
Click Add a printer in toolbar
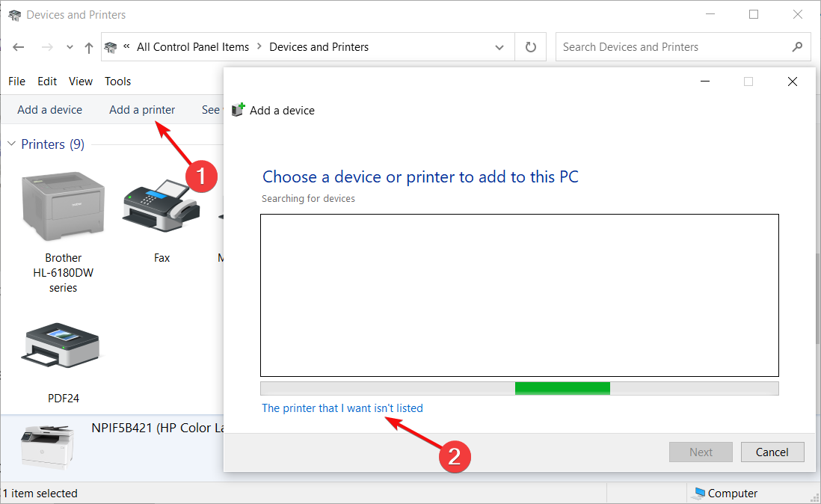(x=142, y=110)
